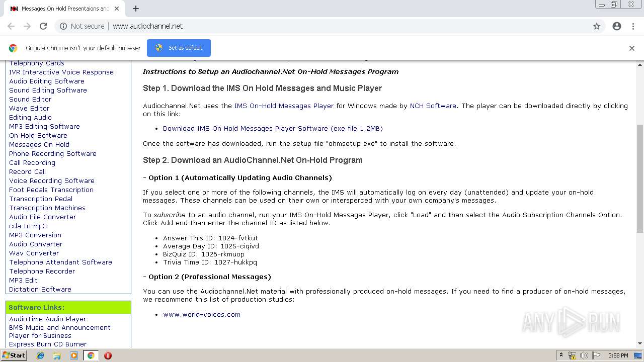
Task: Open the Wave Editor sidebar link
Action: point(29,108)
